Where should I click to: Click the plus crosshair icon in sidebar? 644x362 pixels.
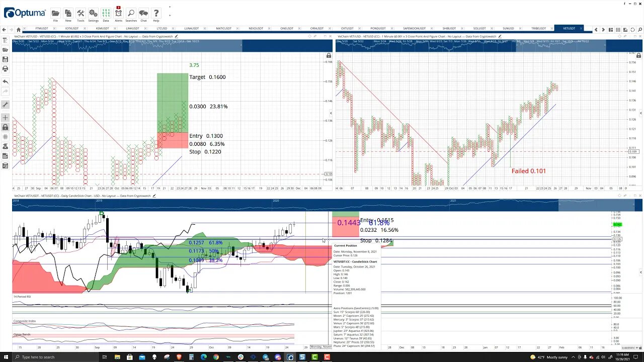tap(6, 118)
